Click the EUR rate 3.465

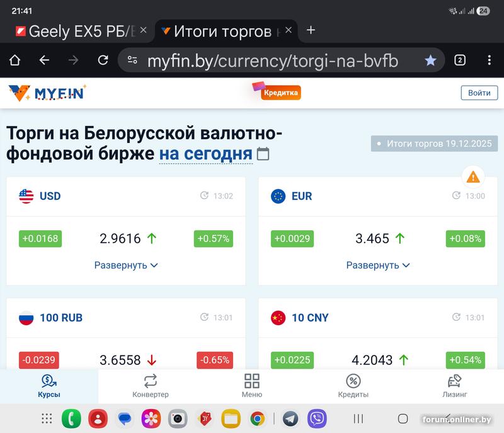[x=372, y=238]
